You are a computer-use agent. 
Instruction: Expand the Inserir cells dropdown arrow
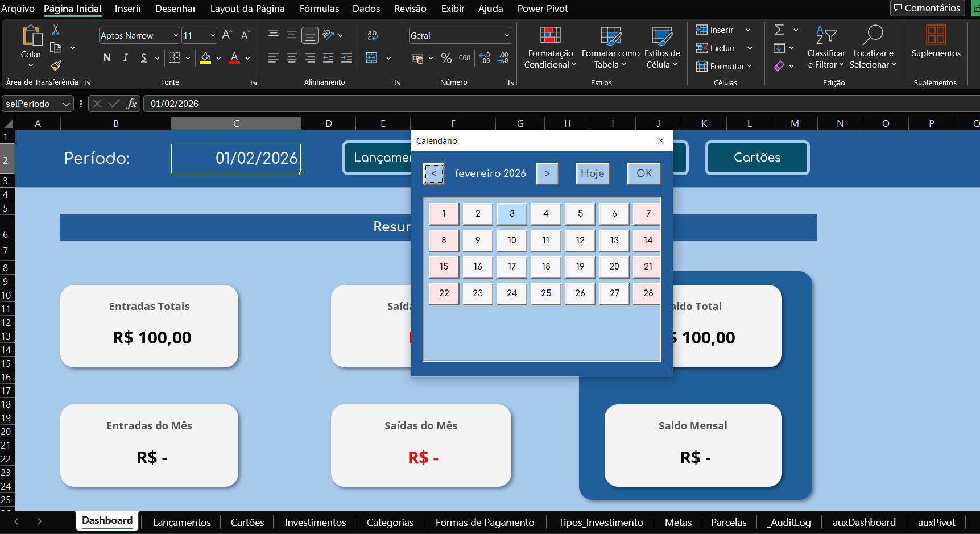pyautogui.click(x=749, y=30)
